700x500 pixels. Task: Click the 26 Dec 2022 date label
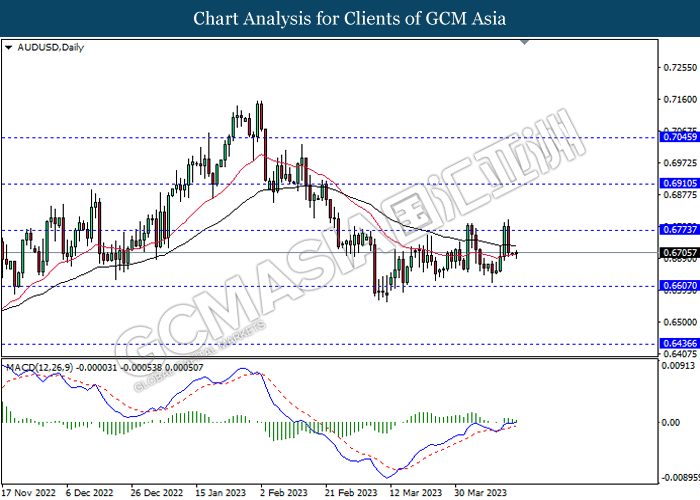[x=157, y=493]
